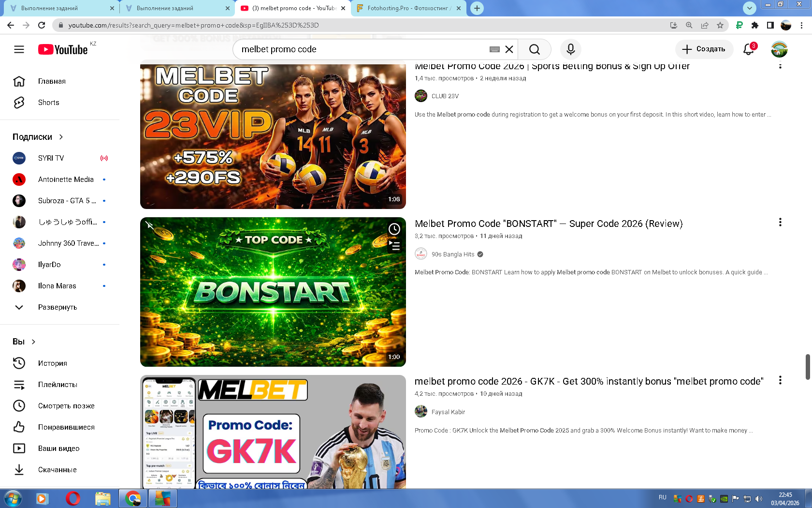
Task: Play the MELBET CODE 23VIP video thumbnail
Action: click(x=273, y=136)
